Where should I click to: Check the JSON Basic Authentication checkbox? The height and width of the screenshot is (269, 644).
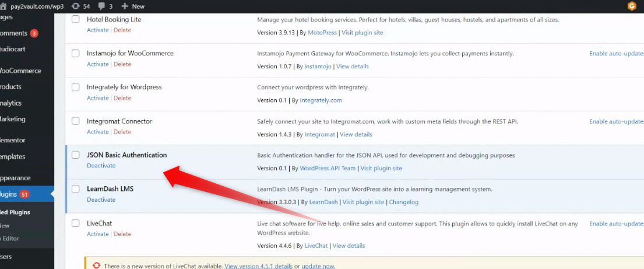76,155
